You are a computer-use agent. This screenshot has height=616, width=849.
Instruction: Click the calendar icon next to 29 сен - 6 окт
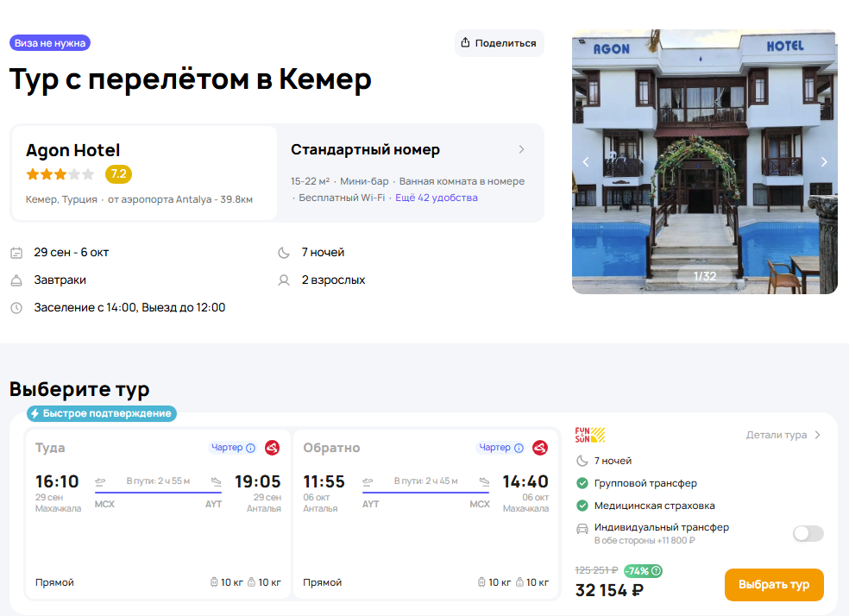tap(16, 252)
